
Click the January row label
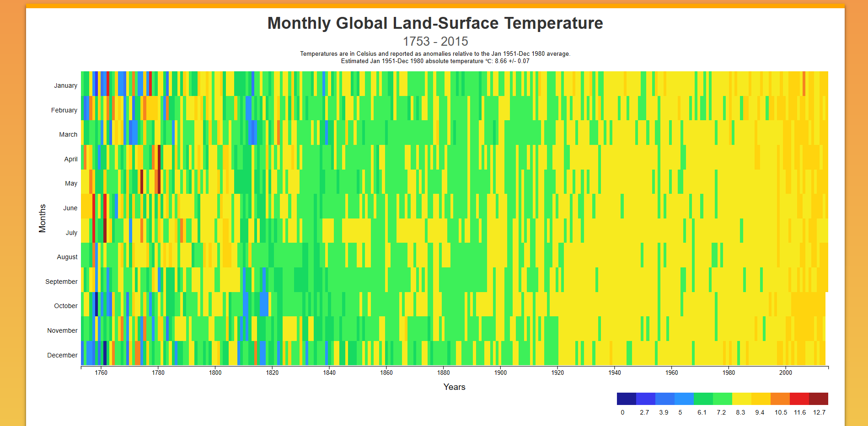click(65, 85)
